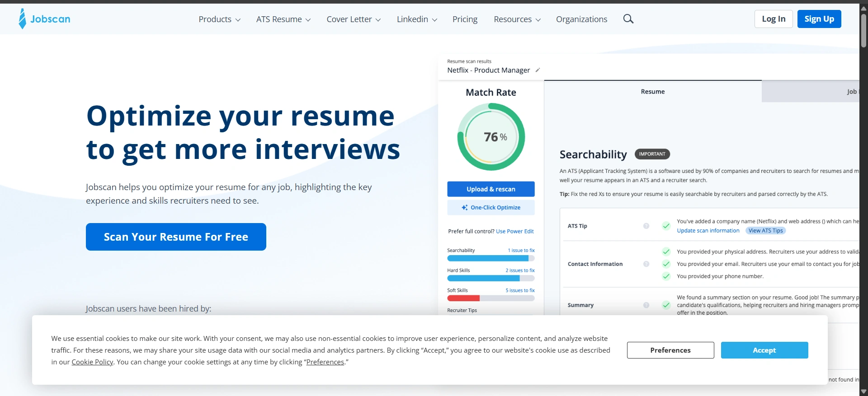This screenshot has height=396, width=868.
Task: Open the Use Power Edit link
Action: click(515, 231)
